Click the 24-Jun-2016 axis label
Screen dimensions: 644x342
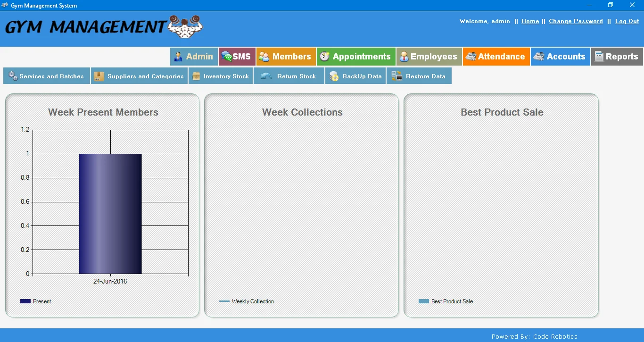110,281
